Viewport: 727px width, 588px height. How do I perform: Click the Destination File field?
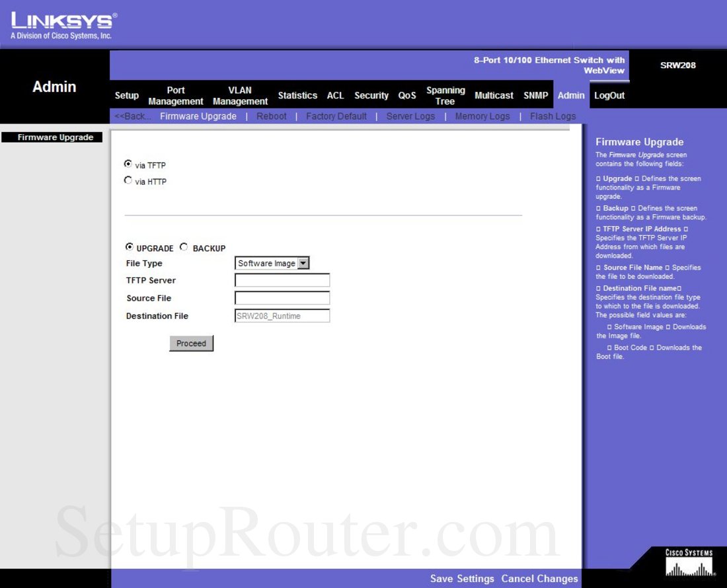point(282,316)
